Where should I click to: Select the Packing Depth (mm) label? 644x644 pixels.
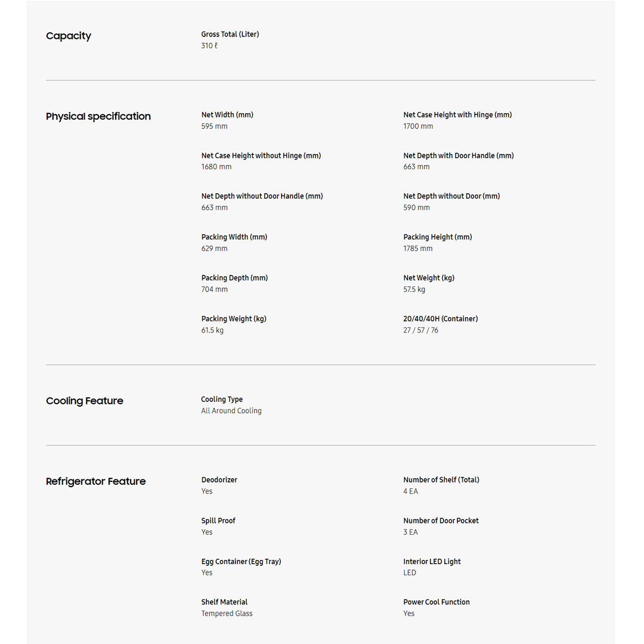tap(234, 278)
